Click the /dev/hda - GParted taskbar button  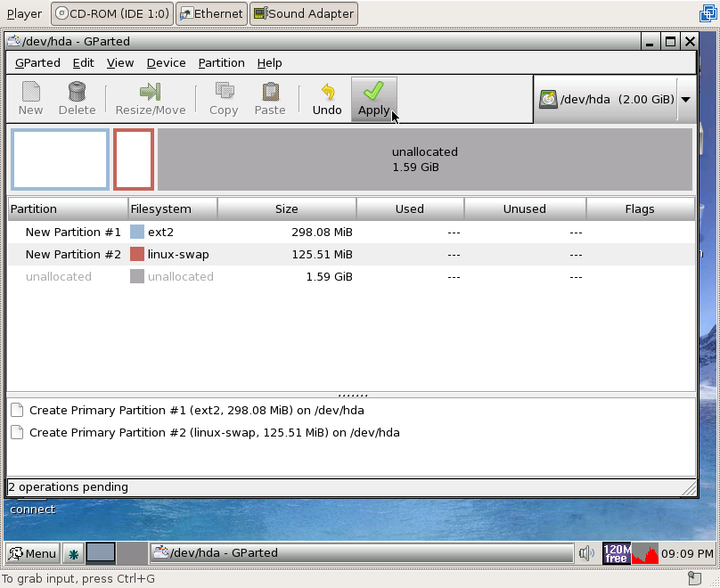(362, 552)
